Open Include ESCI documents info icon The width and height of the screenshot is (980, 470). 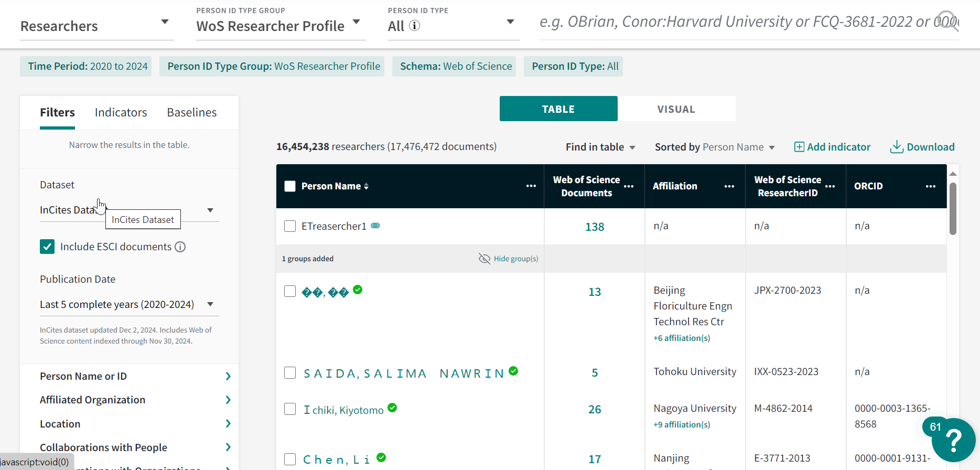(180, 247)
